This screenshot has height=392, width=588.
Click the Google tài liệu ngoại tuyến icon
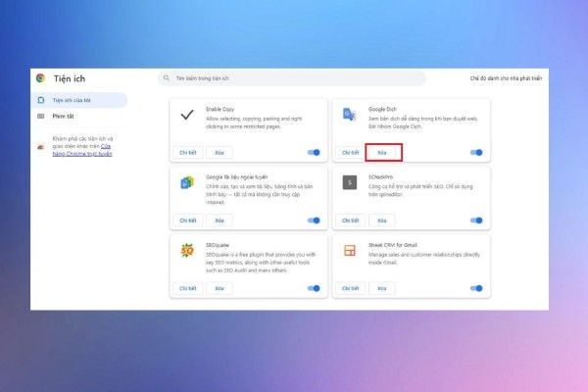(187, 182)
